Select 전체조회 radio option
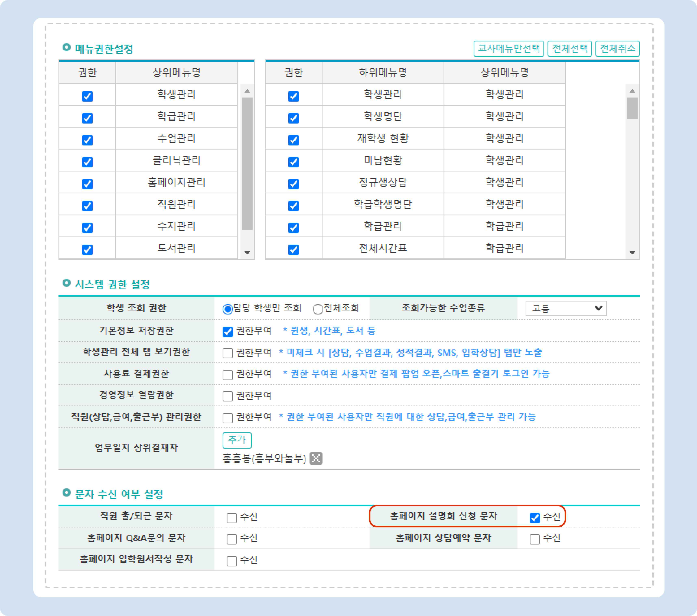Viewport: 697px width, 616px height. click(x=318, y=309)
